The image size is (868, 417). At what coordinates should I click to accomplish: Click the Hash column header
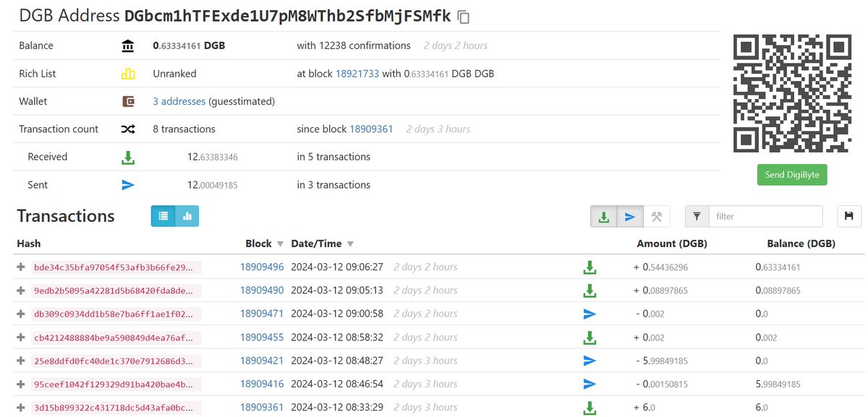tap(29, 244)
